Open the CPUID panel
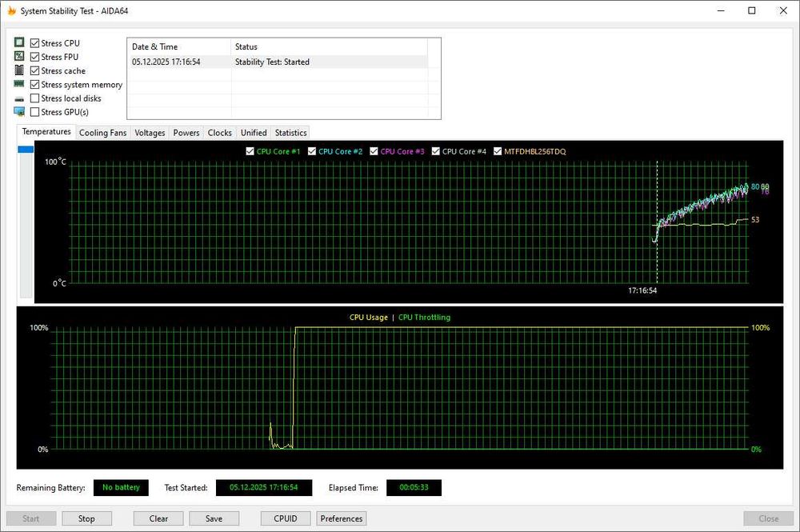The height and width of the screenshot is (532, 800). tap(286, 518)
